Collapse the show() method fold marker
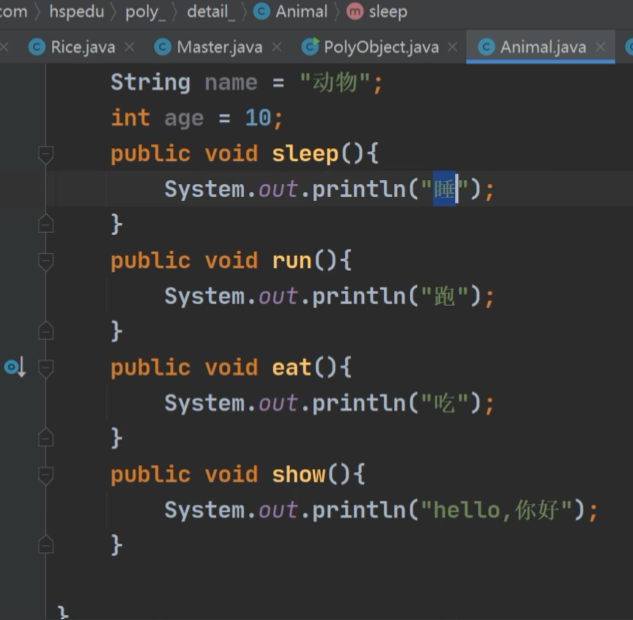 coord(46,475)
